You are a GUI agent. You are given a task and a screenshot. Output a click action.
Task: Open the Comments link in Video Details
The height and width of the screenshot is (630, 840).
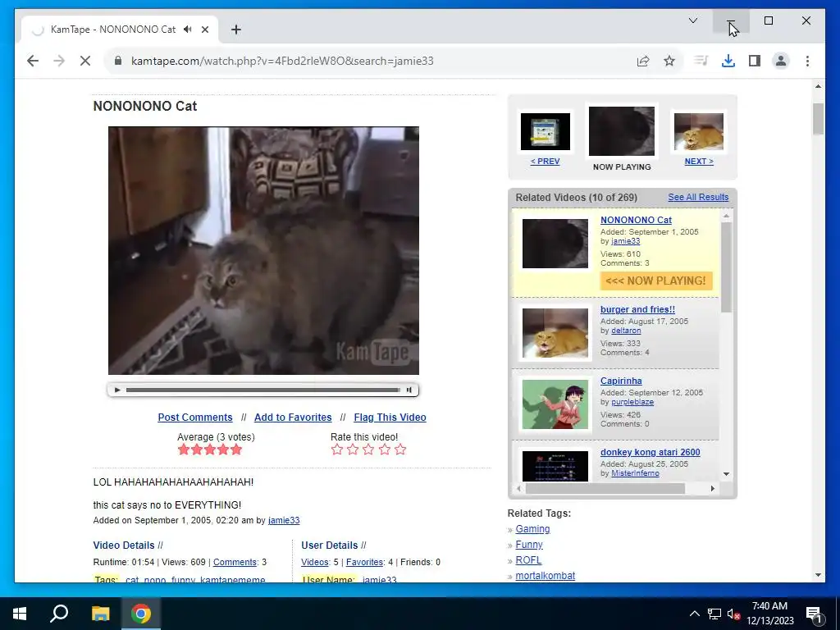point(235,562)
